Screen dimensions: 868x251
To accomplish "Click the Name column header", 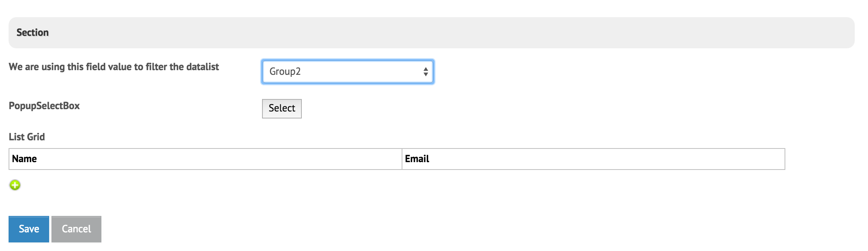I will coord(25,159).
